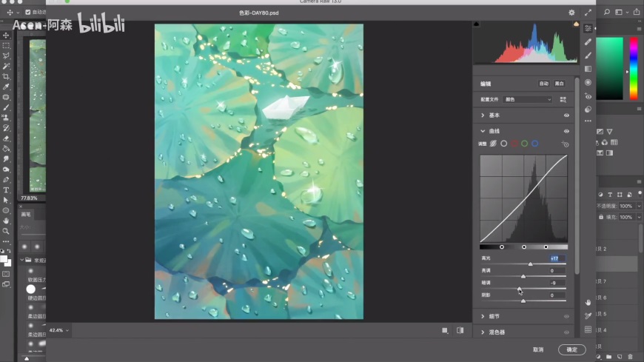Toggle highlight clipping warning in histogram
This screenshot has width=644, height=362.
(x=576, y=24)
